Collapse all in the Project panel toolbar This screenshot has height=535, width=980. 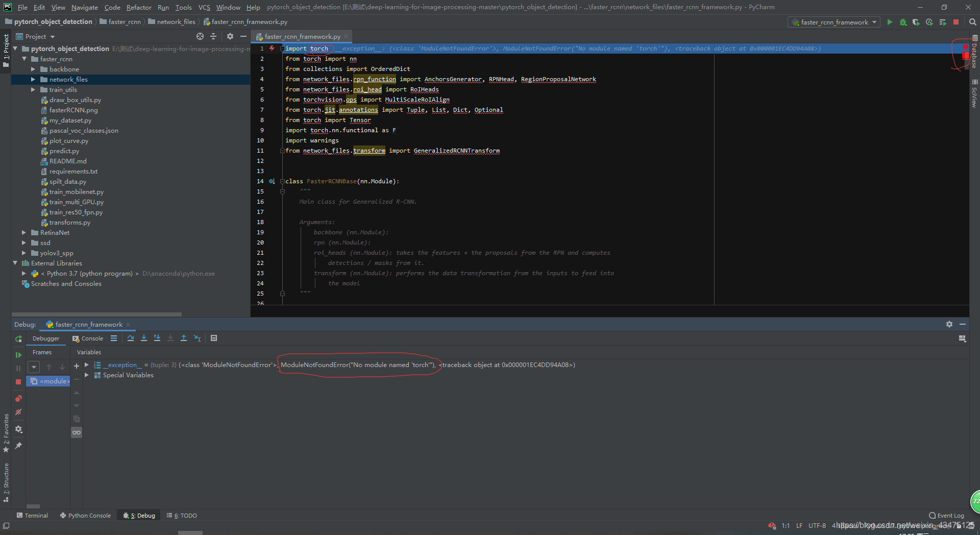[213, 36]
